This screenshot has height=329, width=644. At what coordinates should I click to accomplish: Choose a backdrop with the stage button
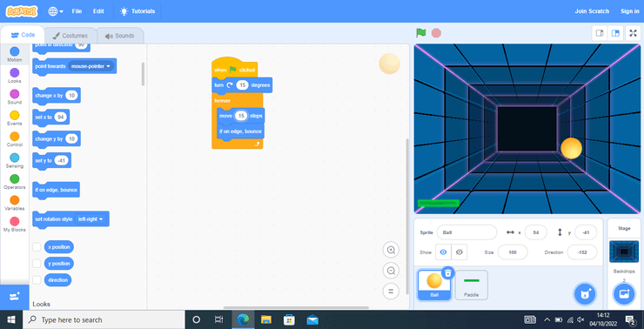tap(624, 293)
